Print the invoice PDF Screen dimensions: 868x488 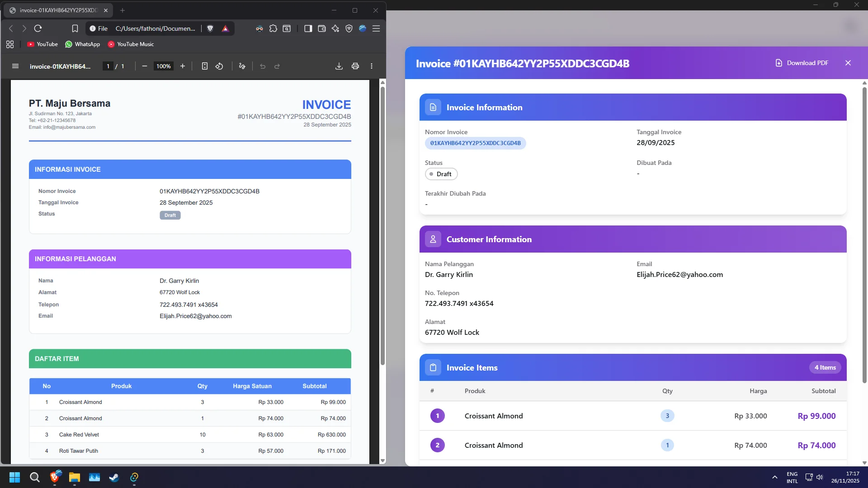355,66
